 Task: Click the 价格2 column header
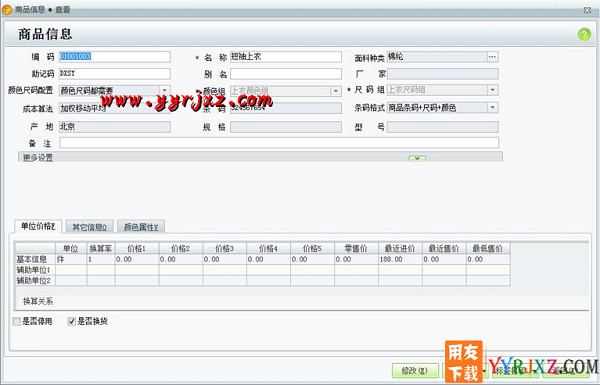(x=181, y=249)
